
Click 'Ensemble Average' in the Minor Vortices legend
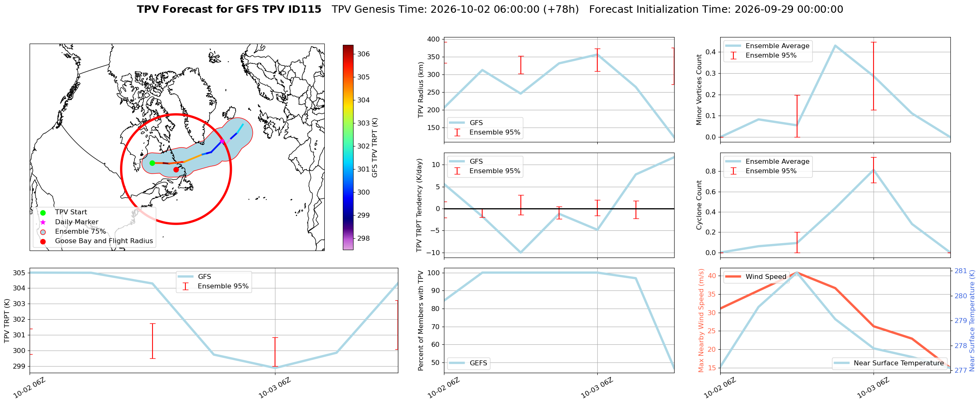click(777, 46)
